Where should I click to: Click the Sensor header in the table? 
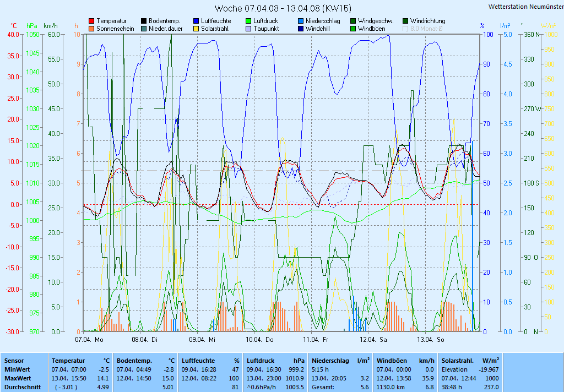point(14,361)
